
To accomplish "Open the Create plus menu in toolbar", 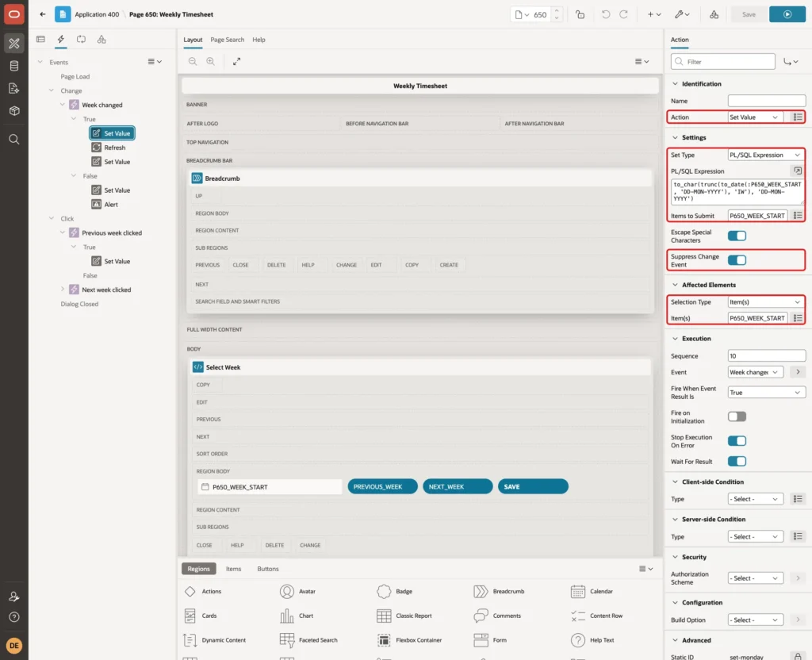I will [654, 14].
